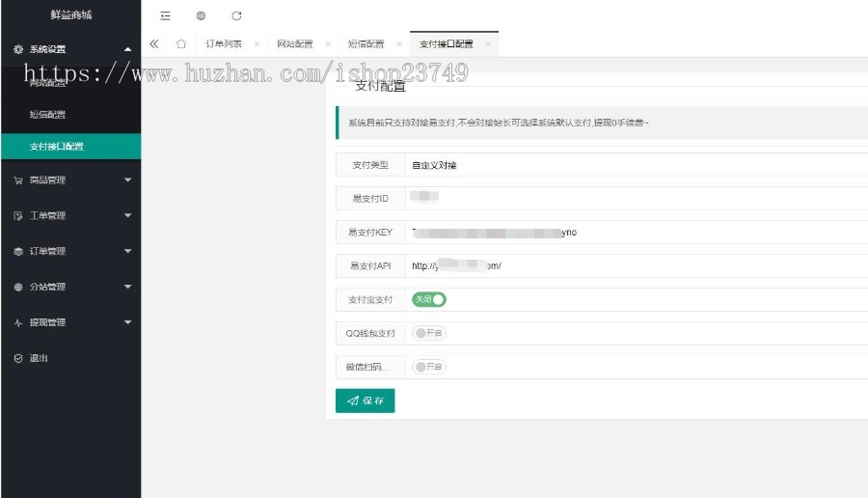Switch to the 网站配置 tab

point(294,44)
